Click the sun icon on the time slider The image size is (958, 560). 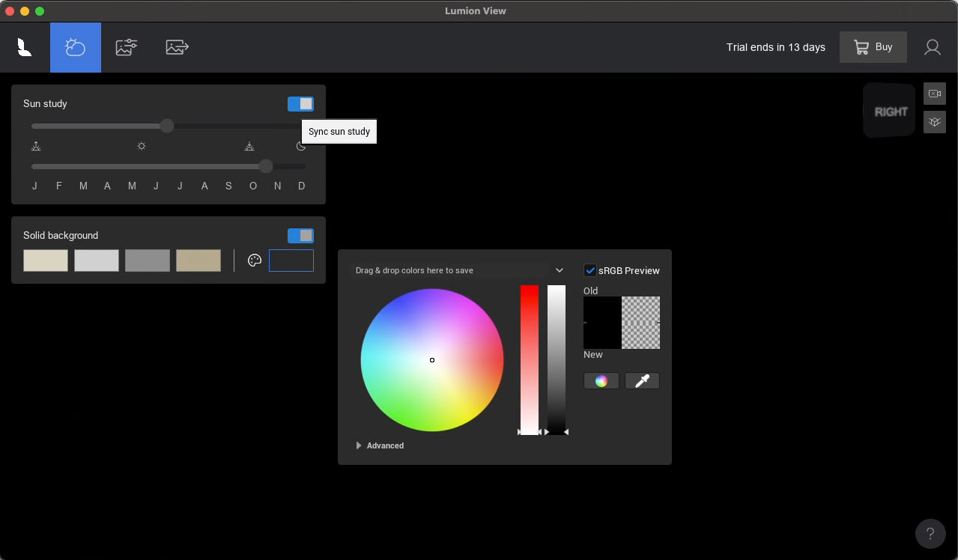[142, 146]
